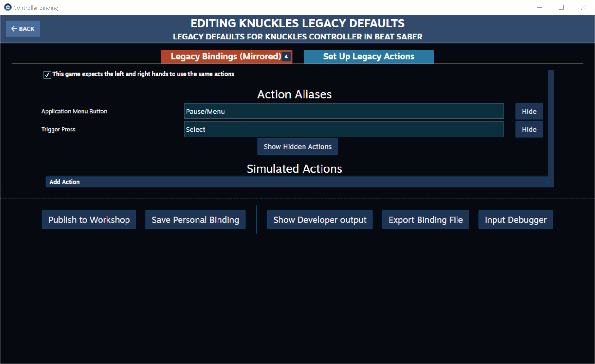Viewport: 595px width, 364px height.
Task: Click the SteamVR icon in title bar
Action: click(x=8, y=7)
